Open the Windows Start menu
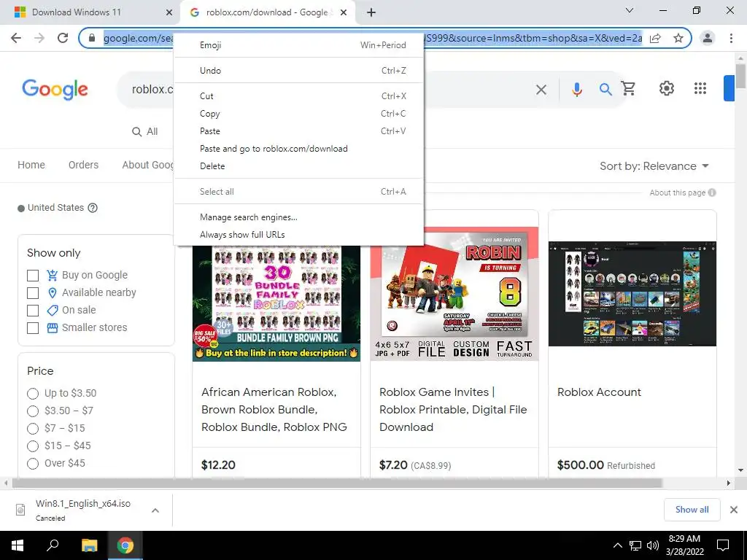747x560 pixels. (18, 545)
